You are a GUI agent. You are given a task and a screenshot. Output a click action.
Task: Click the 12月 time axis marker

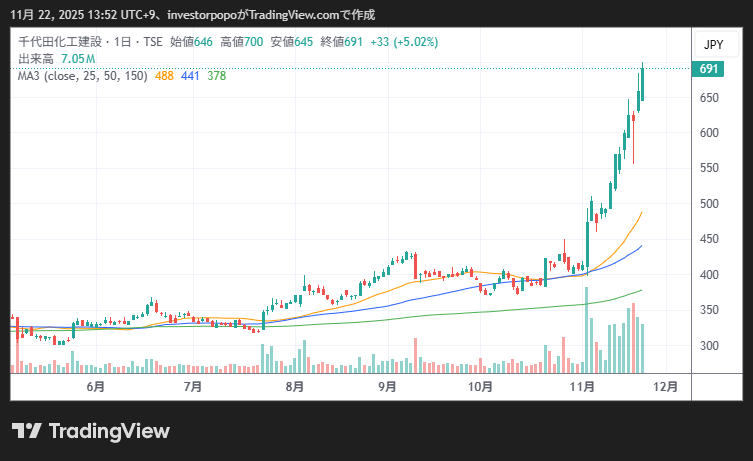click(665, 386)
